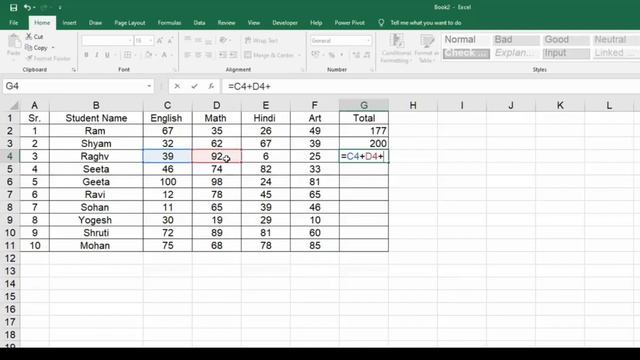
Task: Toggle Italic formatting
Action: (96, 55)
